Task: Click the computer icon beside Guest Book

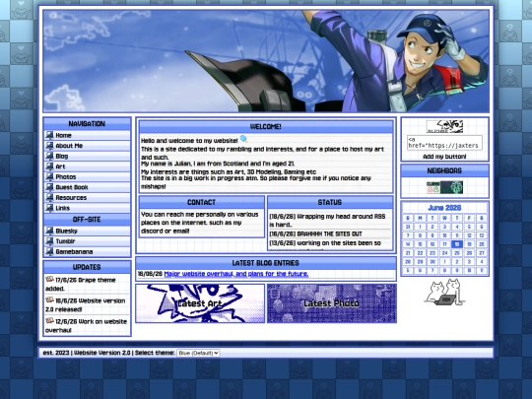Action: coord(49,187)
